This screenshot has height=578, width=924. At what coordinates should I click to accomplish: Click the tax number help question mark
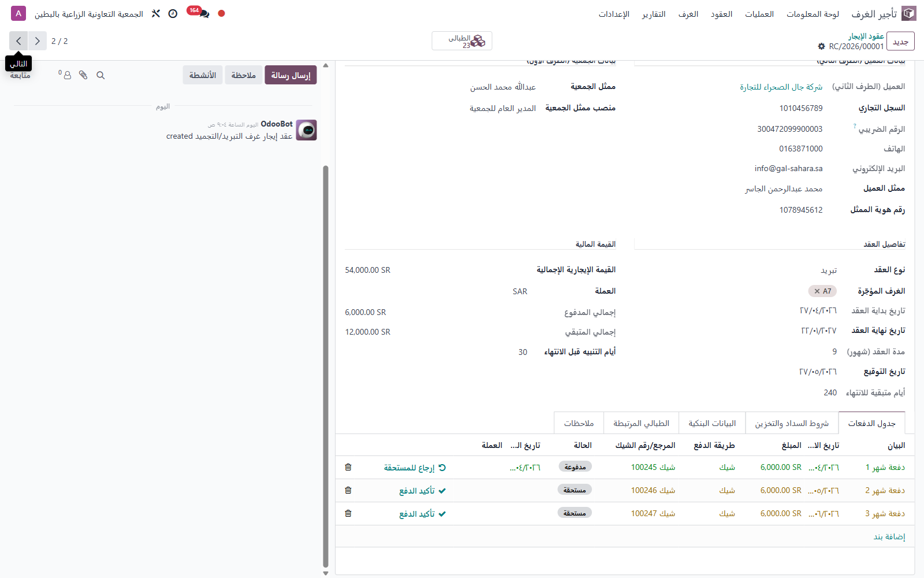855,126
